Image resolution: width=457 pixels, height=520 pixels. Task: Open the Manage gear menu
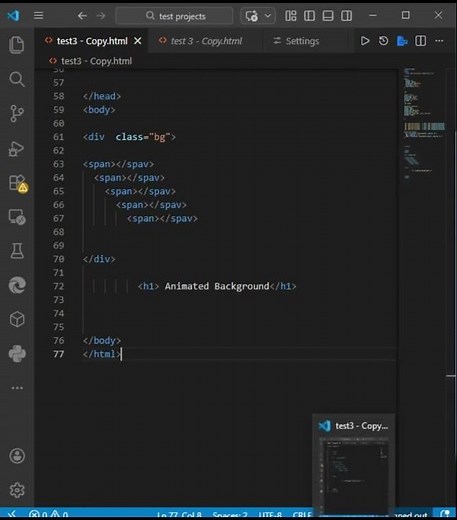[x=17, y=490]
